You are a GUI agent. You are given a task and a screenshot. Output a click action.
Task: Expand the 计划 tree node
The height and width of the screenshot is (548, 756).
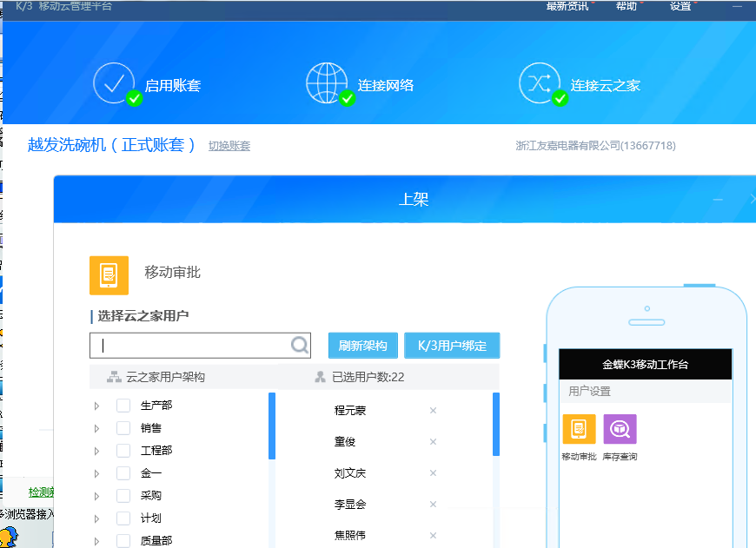click(x=97, y=518)
